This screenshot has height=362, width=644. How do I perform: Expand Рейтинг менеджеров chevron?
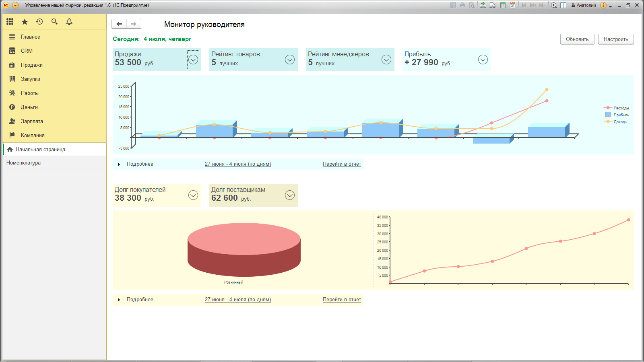click(386, 60)
